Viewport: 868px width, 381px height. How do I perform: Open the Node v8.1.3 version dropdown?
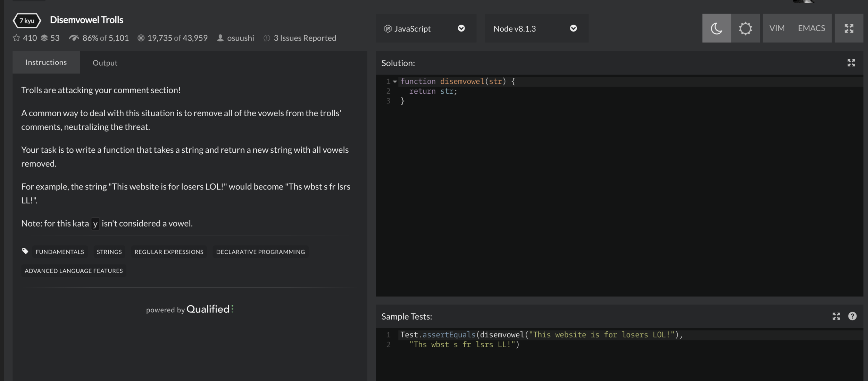(x=536, y=28)
